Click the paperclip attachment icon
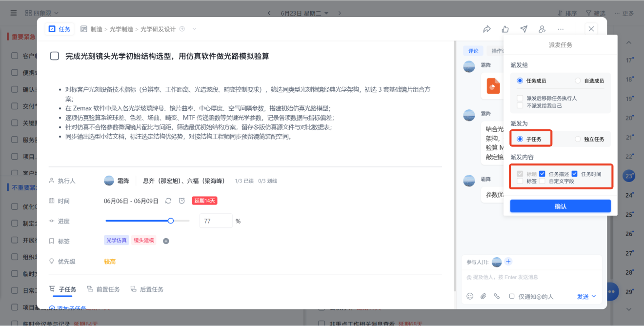Image resolution: width=644 pixels, height=326 pixels. (483, 296)
